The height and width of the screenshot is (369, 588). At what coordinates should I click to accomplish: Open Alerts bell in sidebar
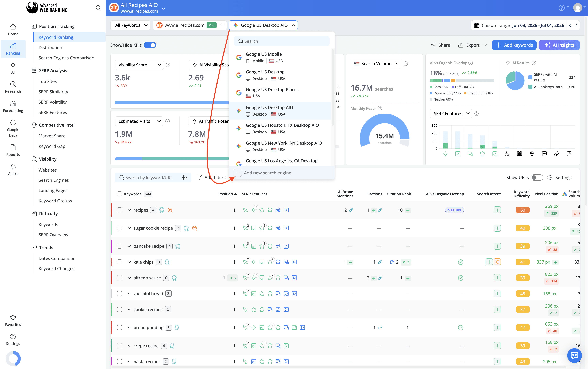13,169
